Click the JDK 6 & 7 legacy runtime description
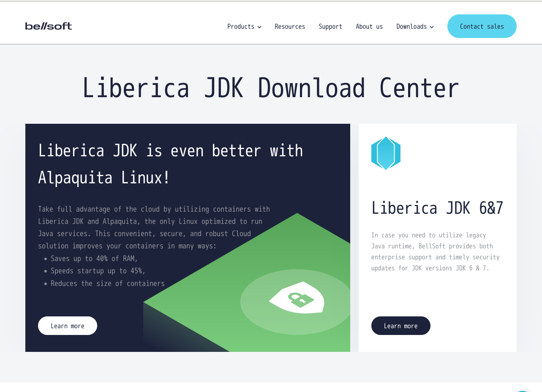 (435, 252)
